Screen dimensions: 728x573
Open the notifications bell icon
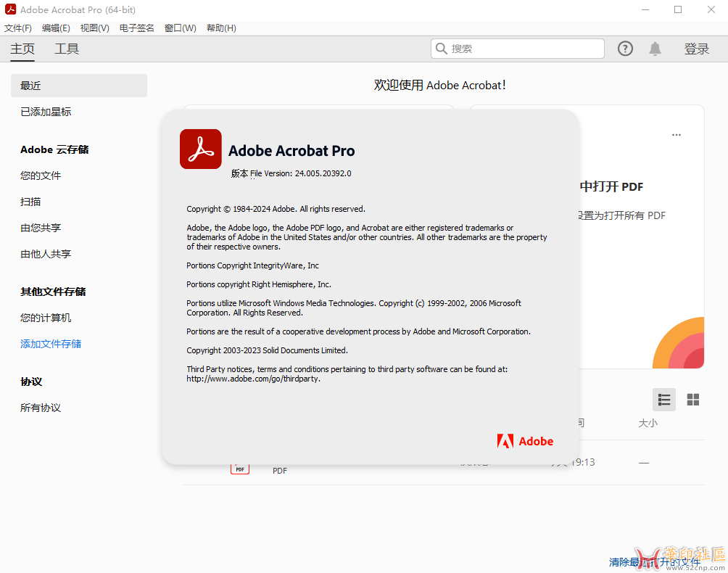click(655, 49)
